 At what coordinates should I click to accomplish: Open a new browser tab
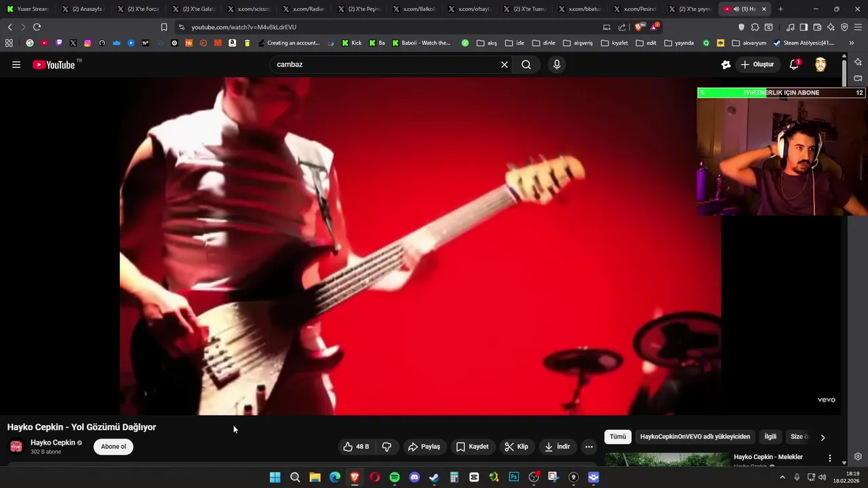781,9
